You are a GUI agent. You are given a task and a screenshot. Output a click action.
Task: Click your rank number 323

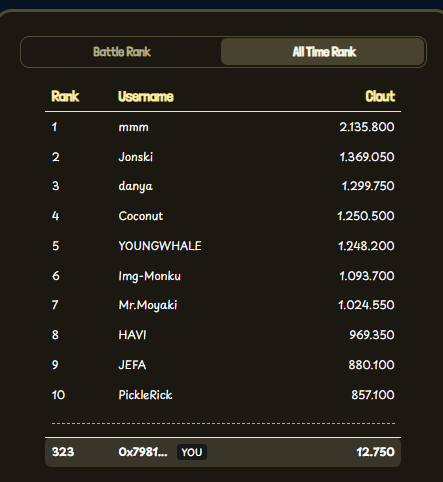click(x=63, y=452)
